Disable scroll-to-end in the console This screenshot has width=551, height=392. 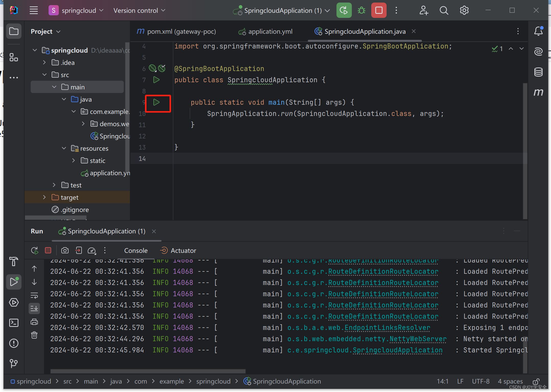coord(34,308)
